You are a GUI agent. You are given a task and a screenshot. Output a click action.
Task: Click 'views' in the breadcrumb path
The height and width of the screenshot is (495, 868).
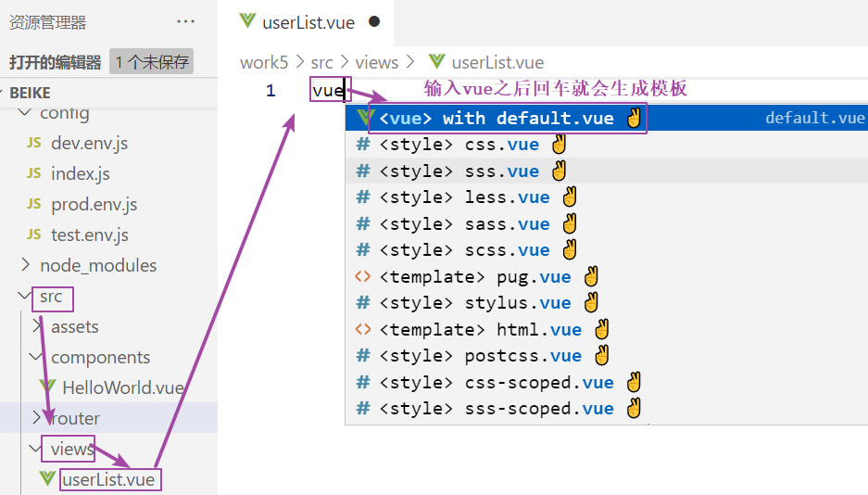point(376,62)
